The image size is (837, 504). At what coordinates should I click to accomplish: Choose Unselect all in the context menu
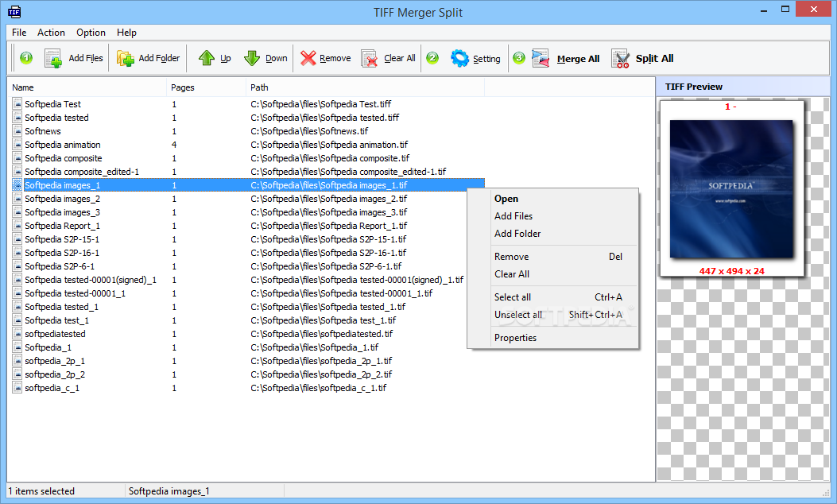pos(553,315)
